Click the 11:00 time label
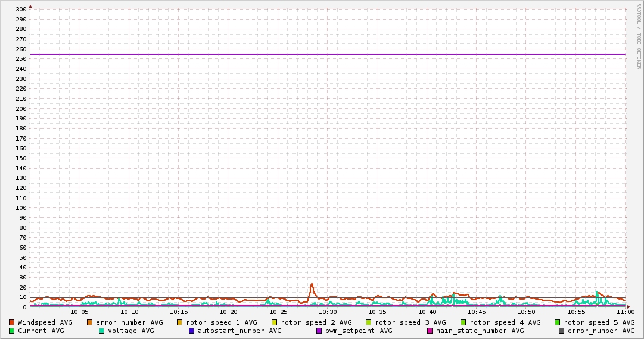 626,312
